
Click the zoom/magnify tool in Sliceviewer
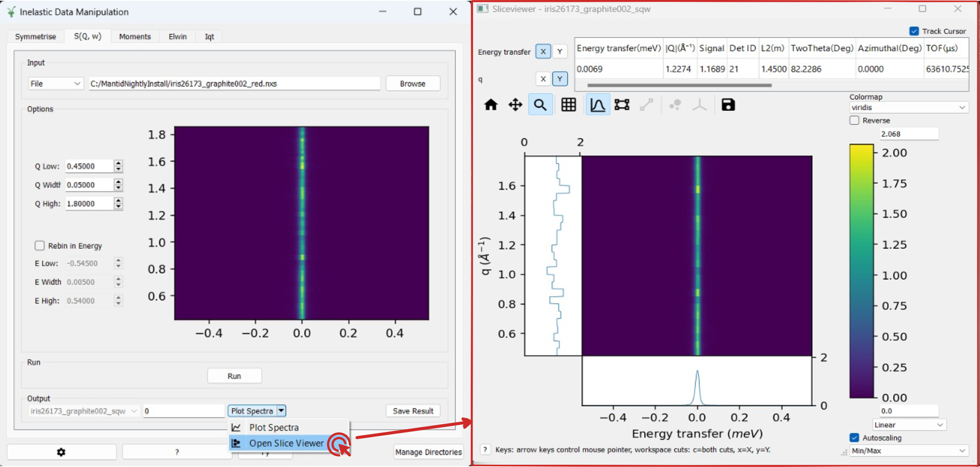tap(540, 104)
